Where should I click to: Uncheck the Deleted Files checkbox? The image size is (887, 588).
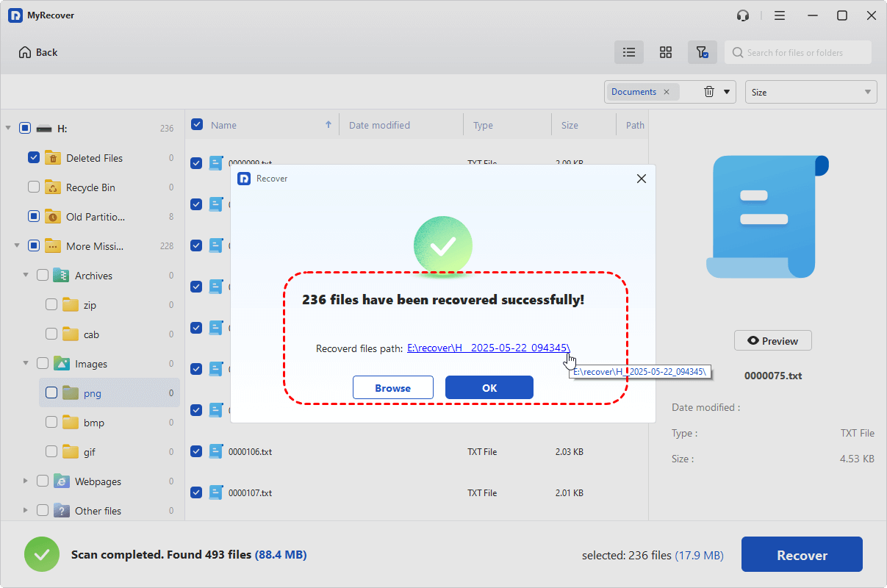coord(34,157)
